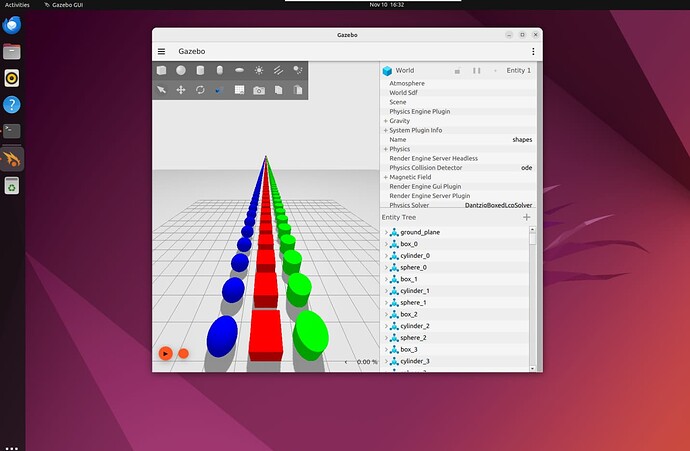Insert a cylinder shape from the toolbar
The image size is (690, 451).
click(200, 70)
